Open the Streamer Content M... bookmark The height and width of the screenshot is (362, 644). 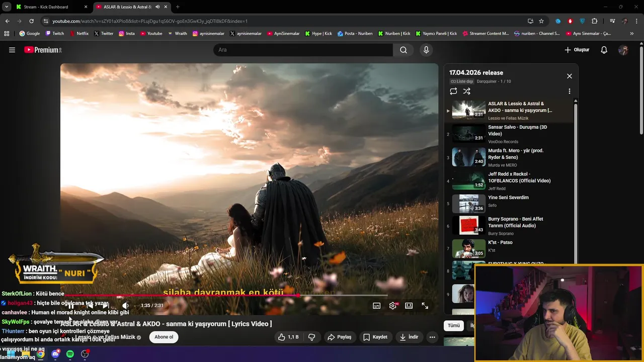pyautogui.click(x=486, y=34)
